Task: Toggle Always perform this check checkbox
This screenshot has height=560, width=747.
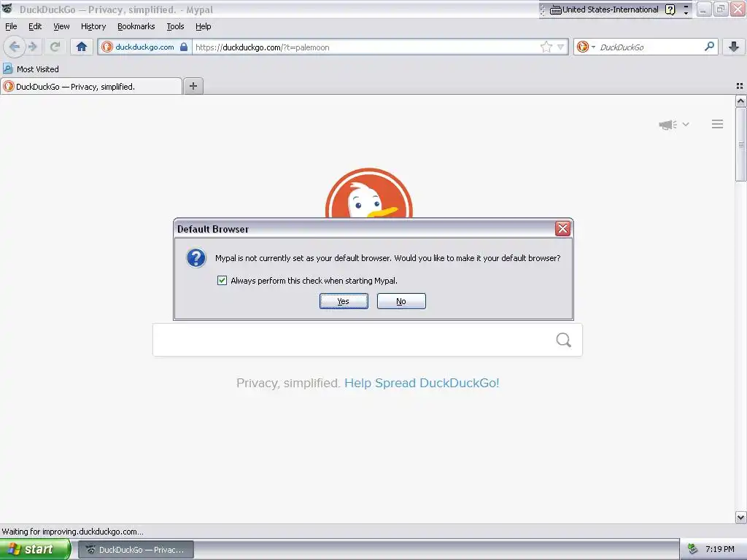Action: tap(222, 281)
